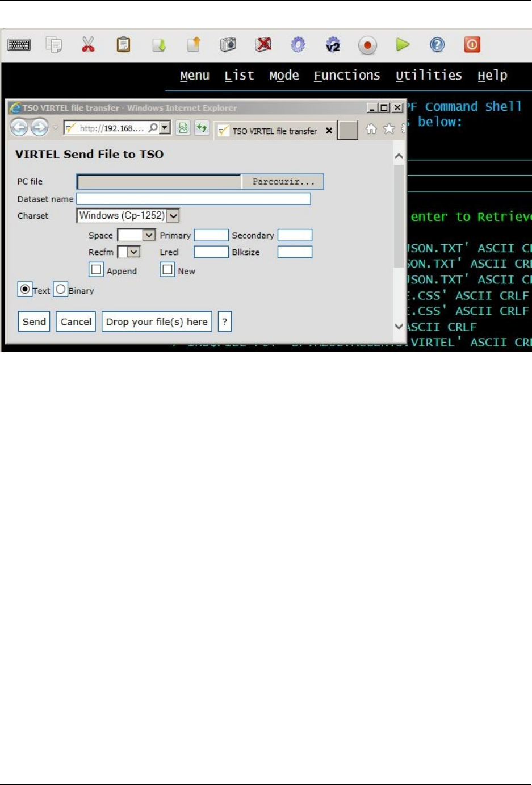Click the Lrecl input field
This screenshot has width=532, height=785.
tap(211, 252)
